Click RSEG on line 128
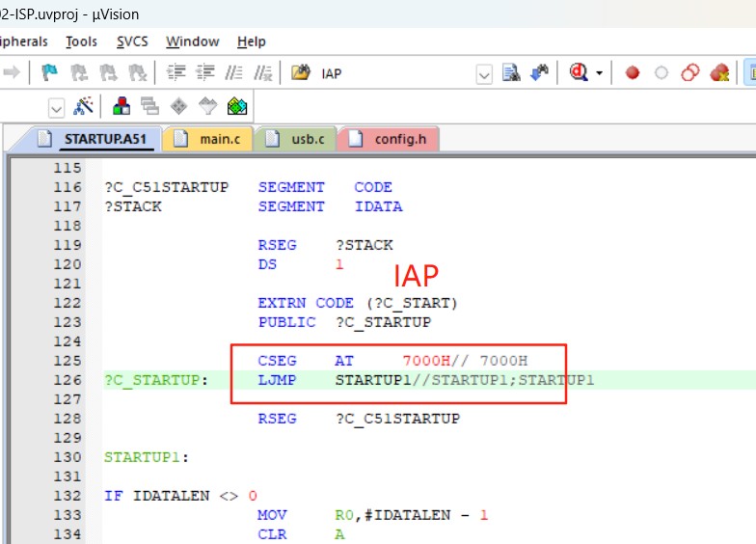This screenshot has height=544, width=756. pyautogui.click(x=277, y=419)
